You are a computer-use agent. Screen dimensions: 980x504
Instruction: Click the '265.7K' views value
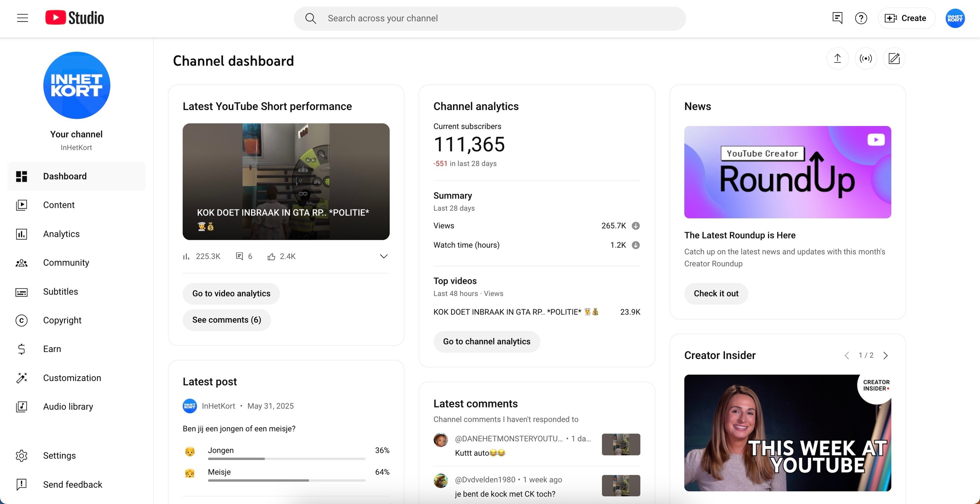click(x=613, y=226)
